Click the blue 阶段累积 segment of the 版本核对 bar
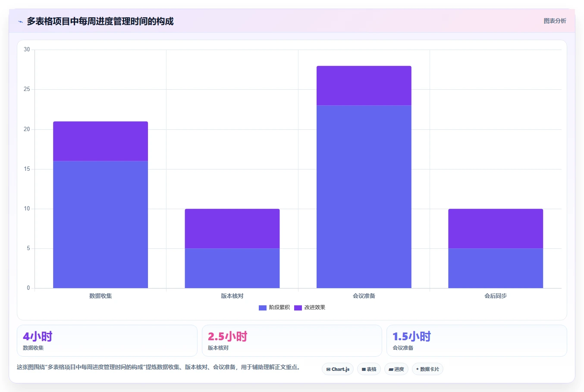584x392 pixels. (232, 268)
